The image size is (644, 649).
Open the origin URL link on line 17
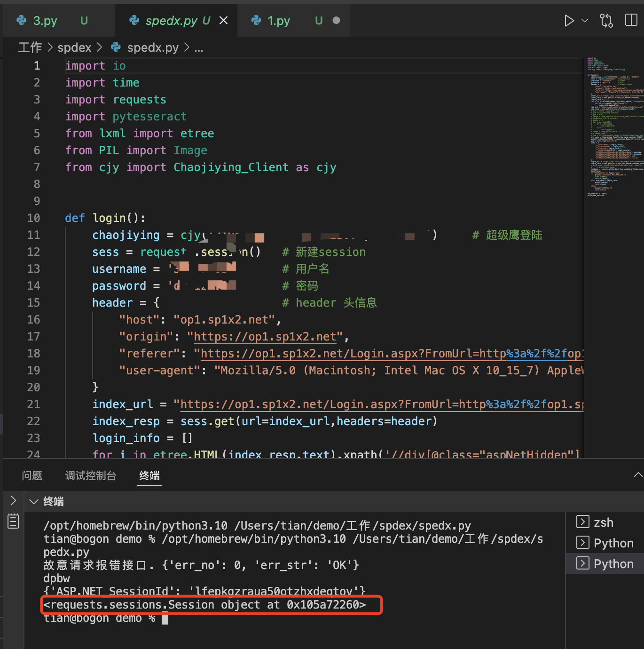tap(265, 337)
